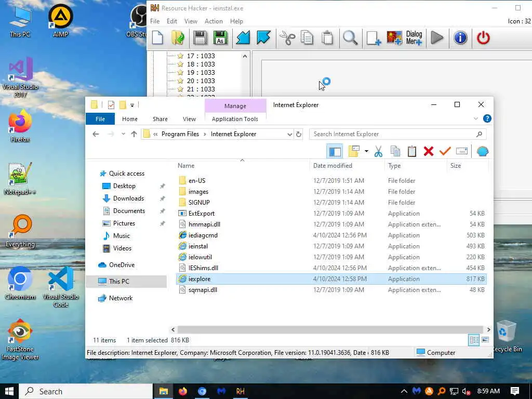Viewport: 532px width, 399px height.
Task: Click the red power Exit icon
Action: click(x=483, y=37)
